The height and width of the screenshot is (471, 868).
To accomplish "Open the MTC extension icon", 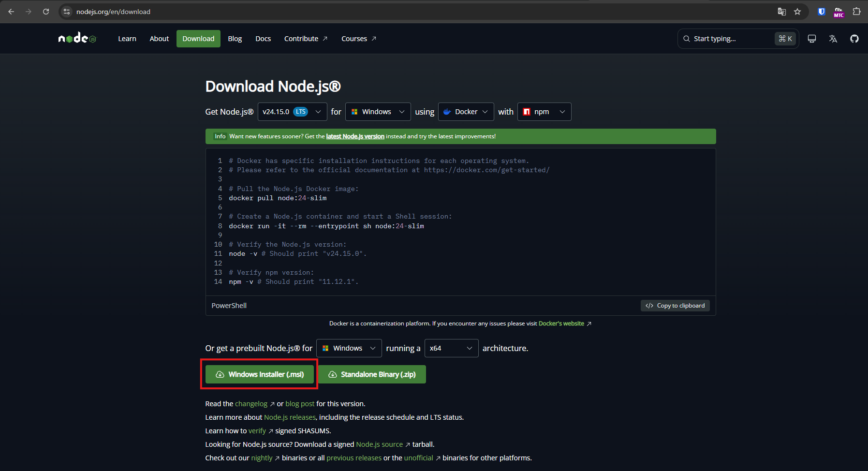I will tap(839, 12).
